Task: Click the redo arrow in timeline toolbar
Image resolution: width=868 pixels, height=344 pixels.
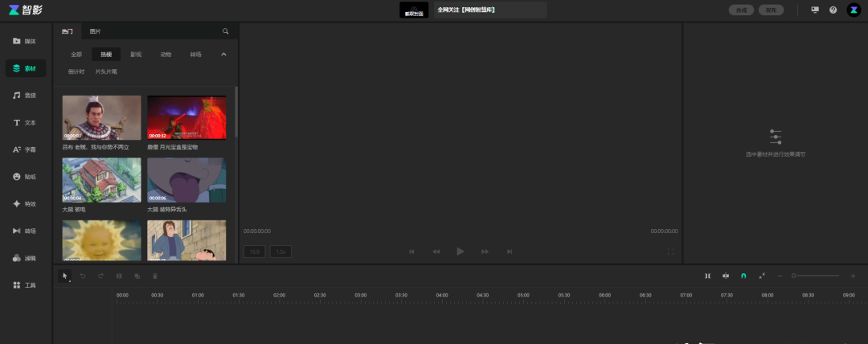Action: click(100, 276)
